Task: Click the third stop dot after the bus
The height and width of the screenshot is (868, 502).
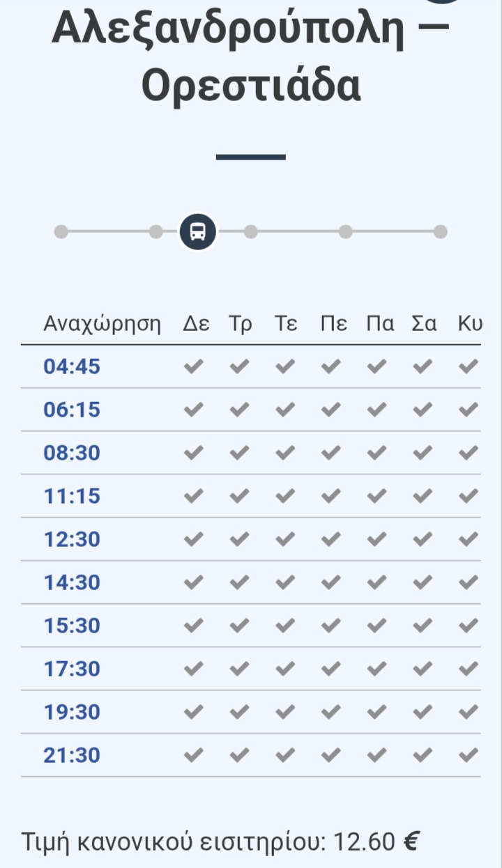Action: coord(440,232)
